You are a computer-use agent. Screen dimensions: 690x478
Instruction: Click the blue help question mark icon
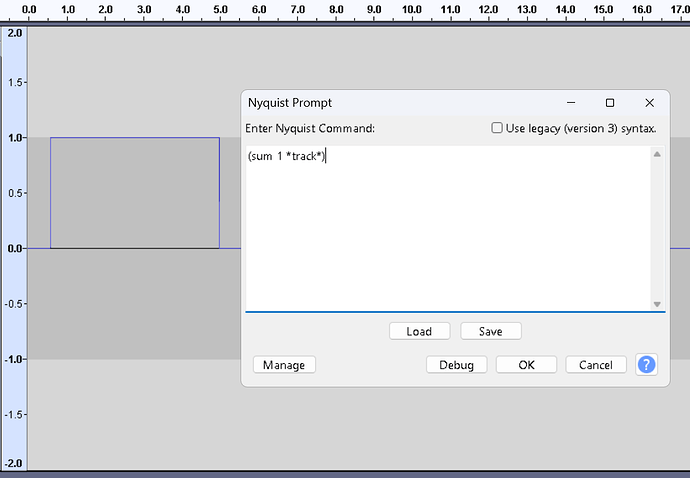(x=647, y=365)
